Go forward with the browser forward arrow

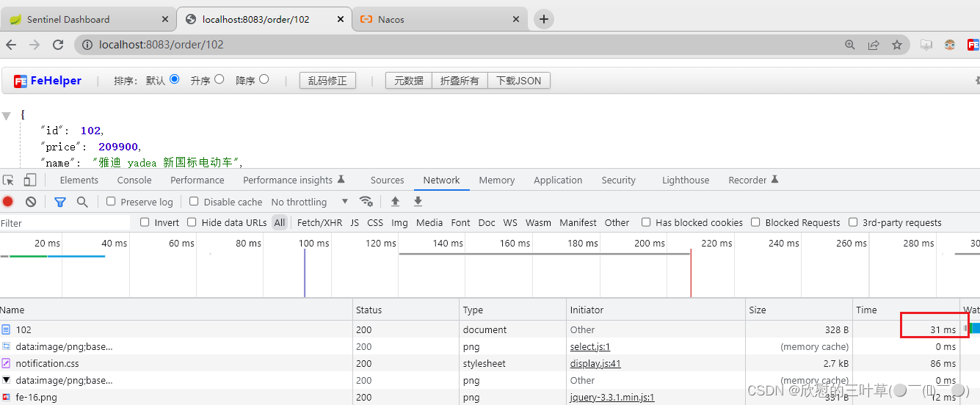point(35,45)
